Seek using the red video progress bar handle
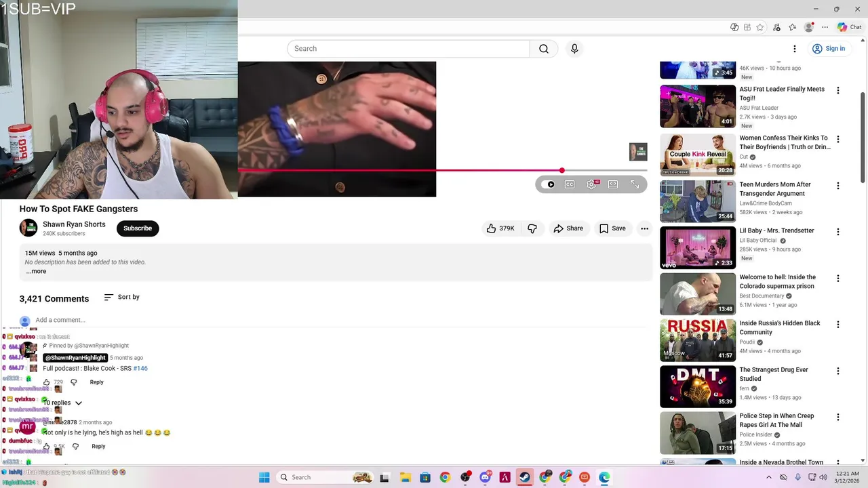Image resolution: width=868 pixels, height=488 pixels. (x=562, y=170)
